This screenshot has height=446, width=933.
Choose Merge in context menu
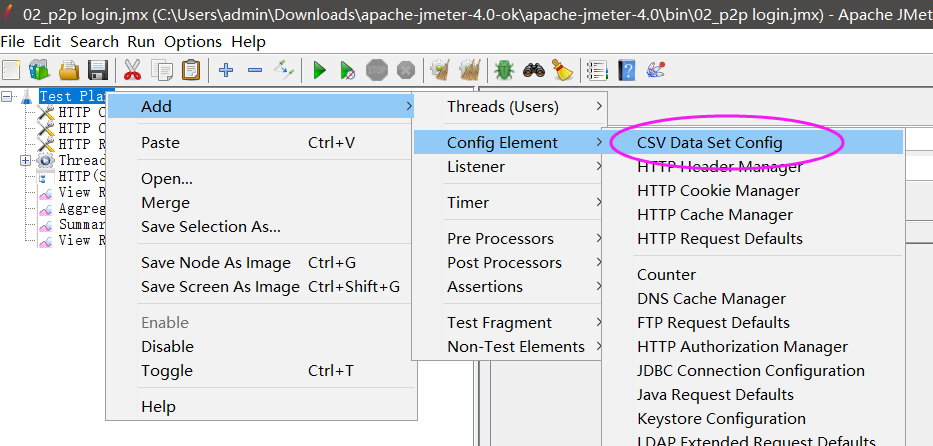261,203
